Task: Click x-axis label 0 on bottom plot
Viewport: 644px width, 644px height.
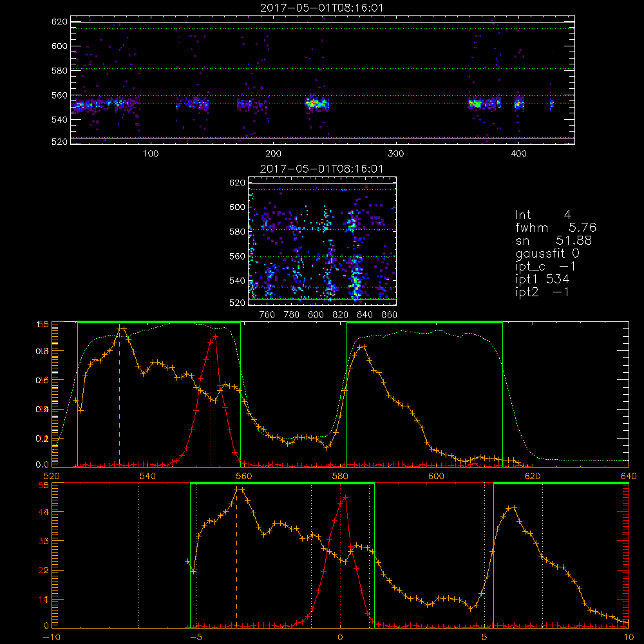Action: click(340, 638)
